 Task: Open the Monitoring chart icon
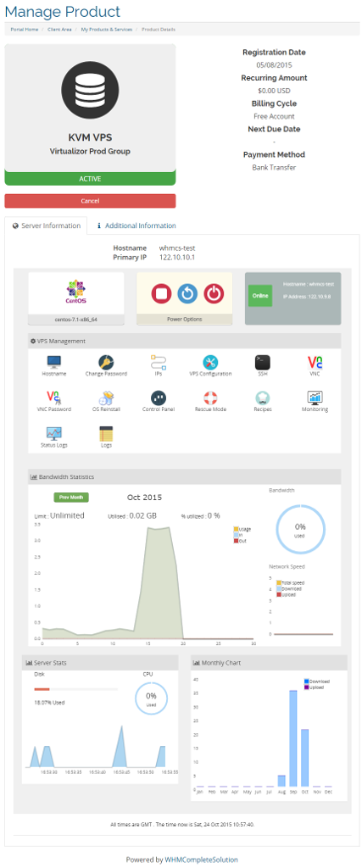(x=315, y=398)
